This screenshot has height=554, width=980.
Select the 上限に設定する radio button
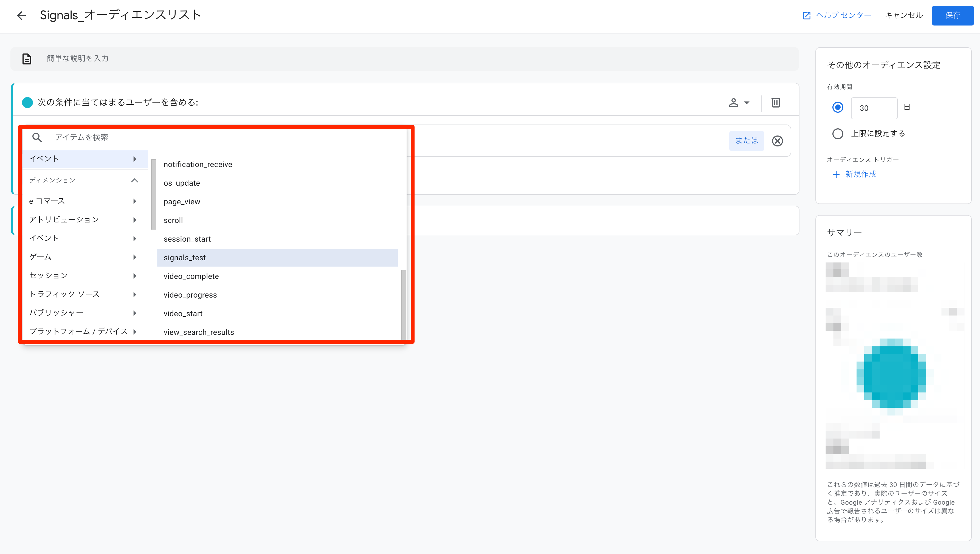point(837,134)
